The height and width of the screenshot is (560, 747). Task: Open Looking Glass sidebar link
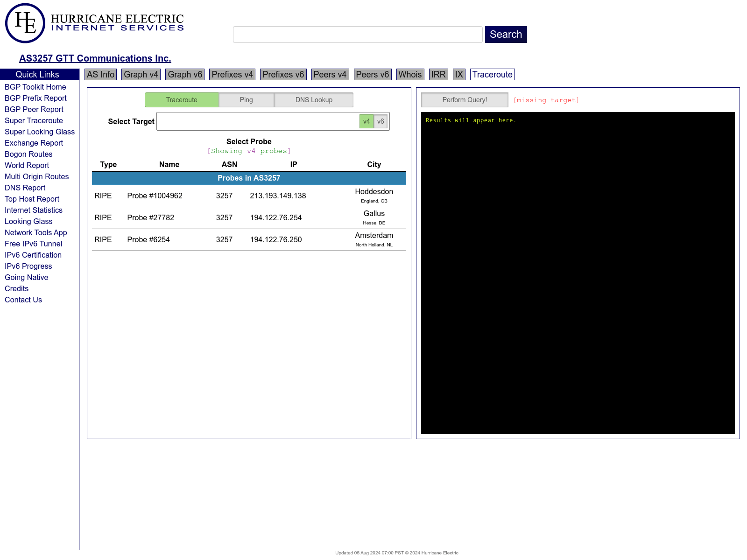[28, 221]
